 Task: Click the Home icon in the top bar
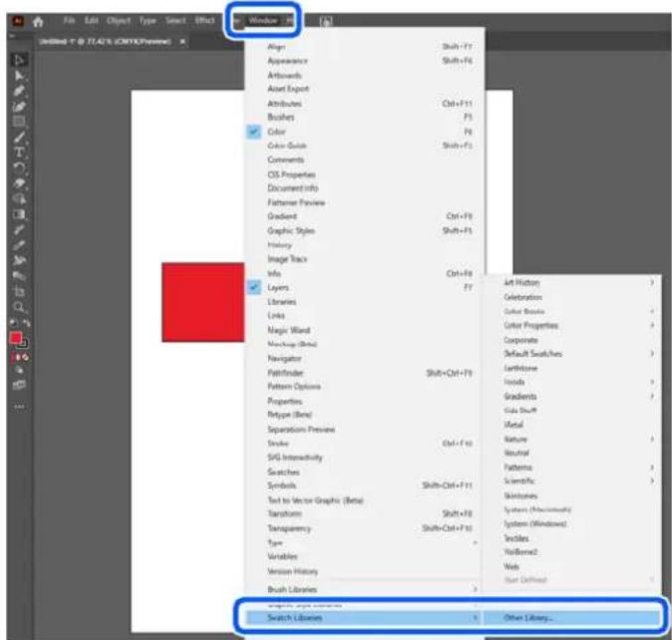38,21
